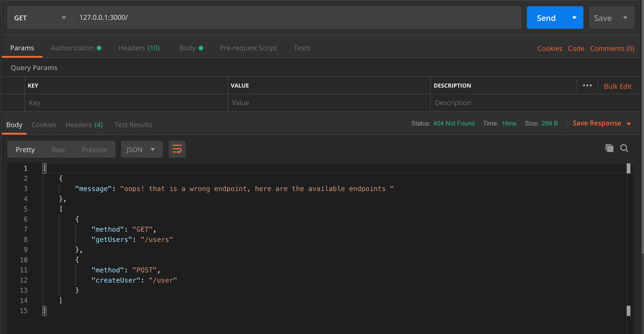Open the Test Results tab
The image size is (644, 334).
click(x=133, y=125)
